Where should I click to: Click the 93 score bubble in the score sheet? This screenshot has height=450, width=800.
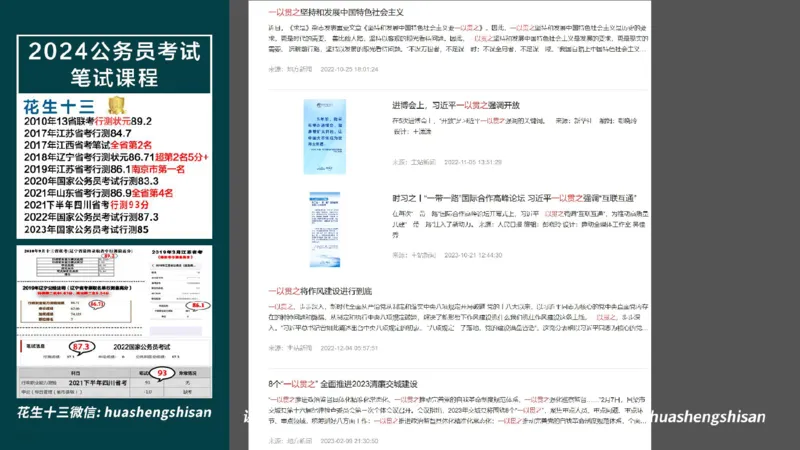point(162,373)
